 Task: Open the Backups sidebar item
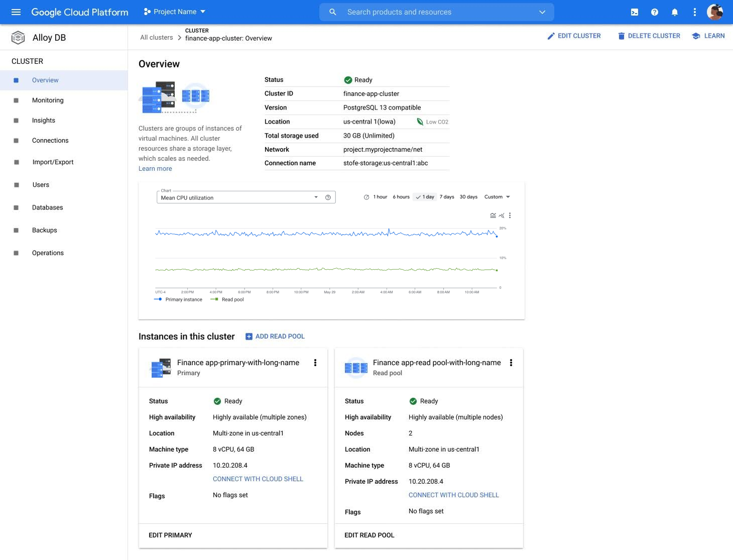point(64,230)
